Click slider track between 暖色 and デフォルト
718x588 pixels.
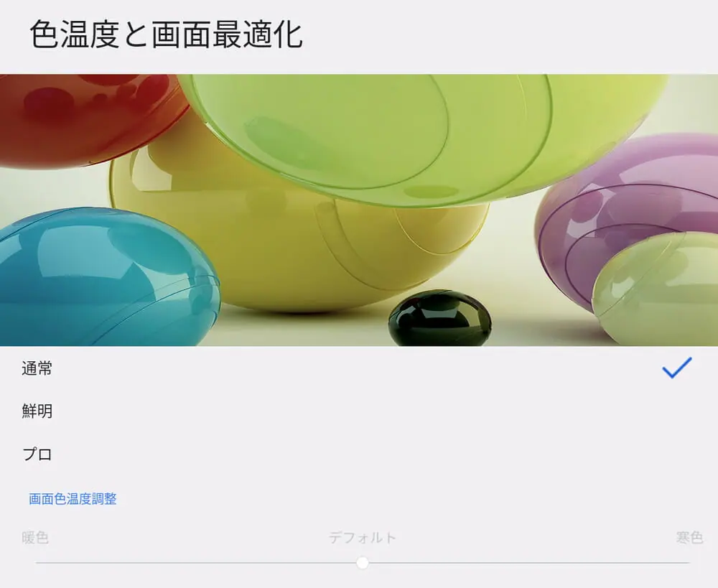(196, 562)
